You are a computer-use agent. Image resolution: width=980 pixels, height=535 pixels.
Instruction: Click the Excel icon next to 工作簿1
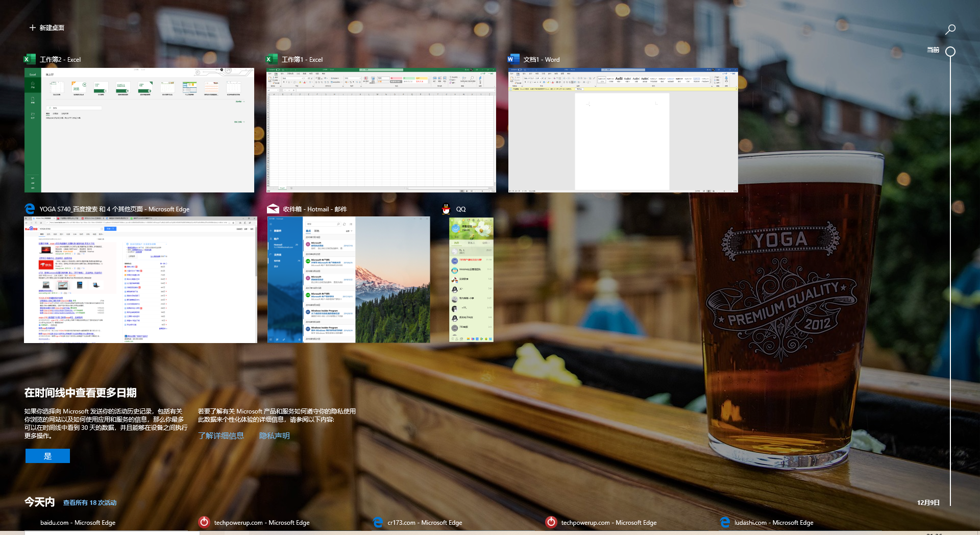point(272,59)
